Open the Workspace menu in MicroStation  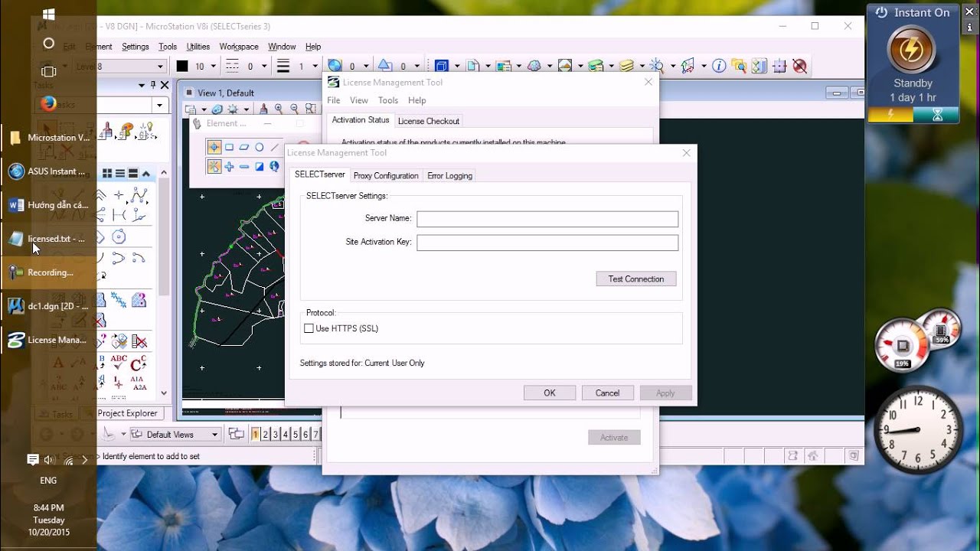pos(239,47)
